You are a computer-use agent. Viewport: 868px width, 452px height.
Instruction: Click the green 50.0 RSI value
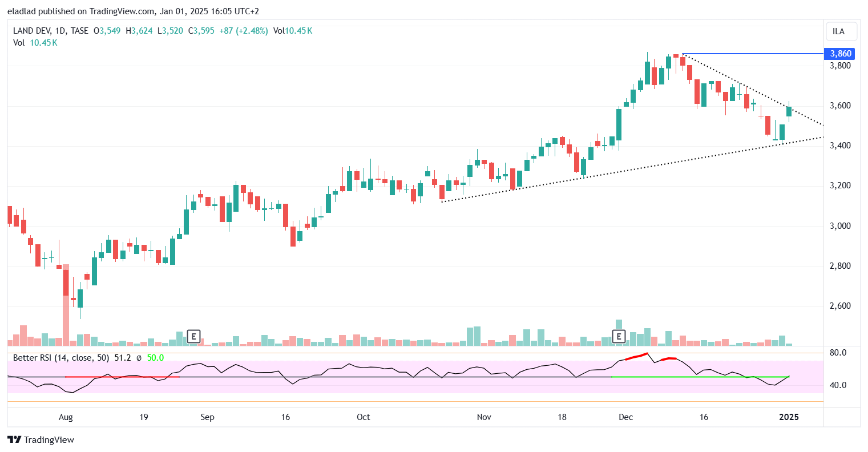tap(155, 358)
